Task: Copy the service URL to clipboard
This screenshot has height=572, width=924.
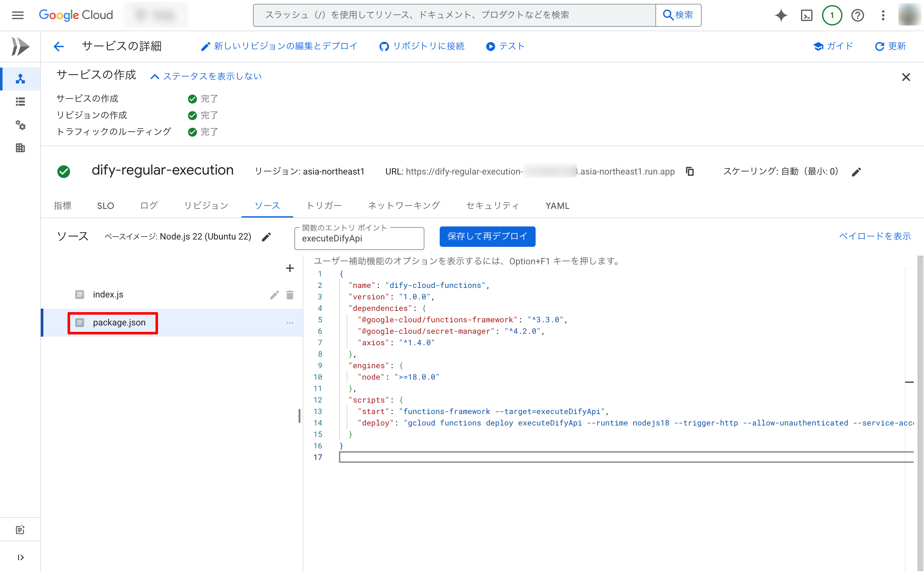Action: 690,171
